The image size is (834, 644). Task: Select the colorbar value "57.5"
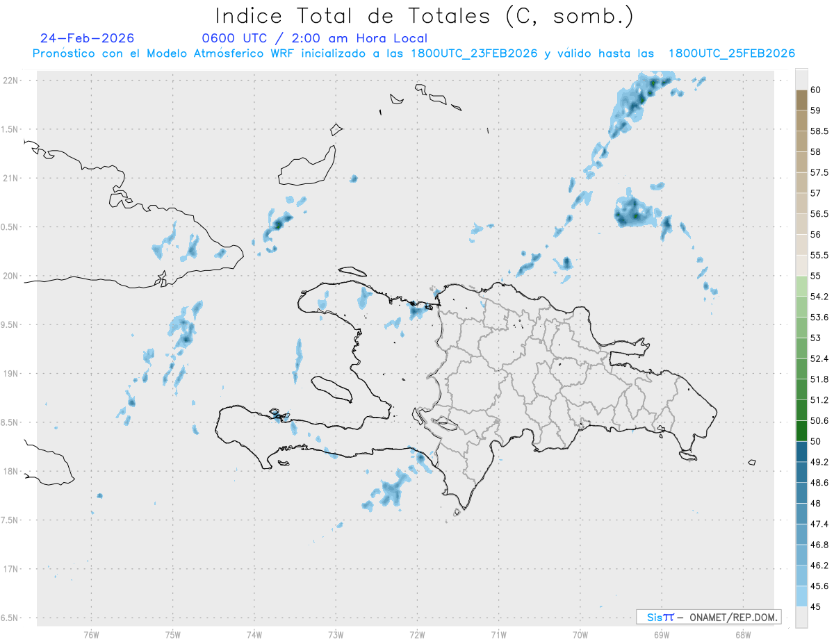819,172
